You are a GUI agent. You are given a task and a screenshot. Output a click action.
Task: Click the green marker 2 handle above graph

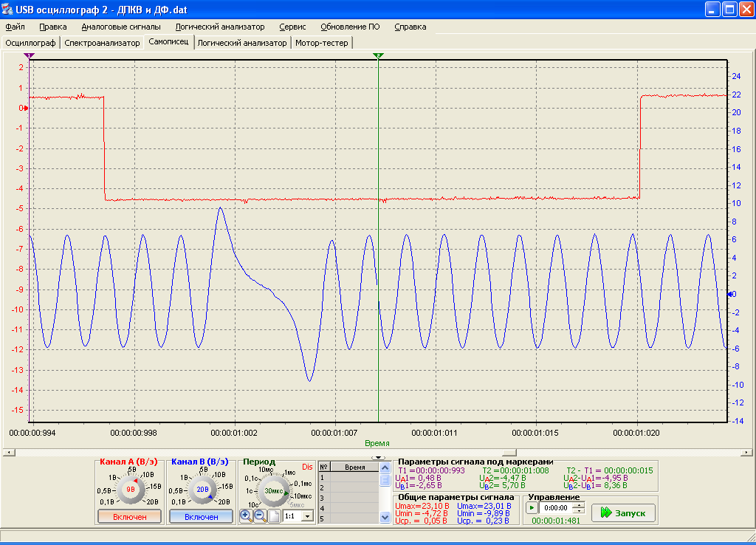click(379, 56)
